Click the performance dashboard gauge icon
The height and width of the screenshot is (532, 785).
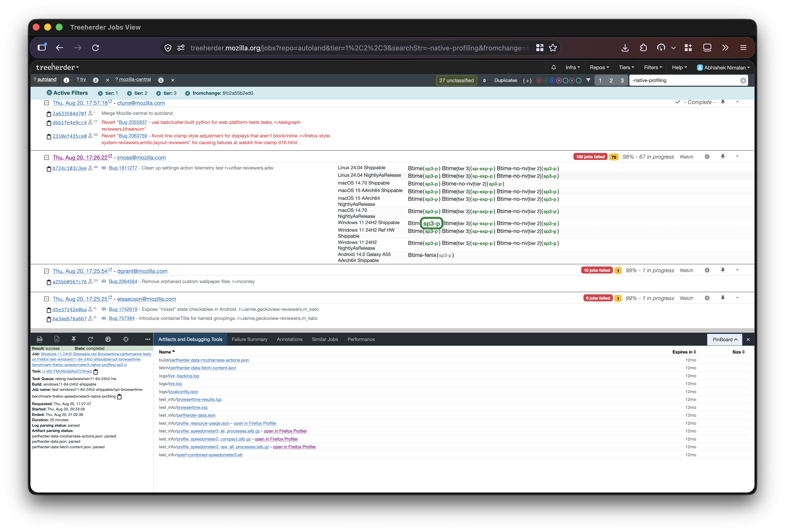(108, 339)
